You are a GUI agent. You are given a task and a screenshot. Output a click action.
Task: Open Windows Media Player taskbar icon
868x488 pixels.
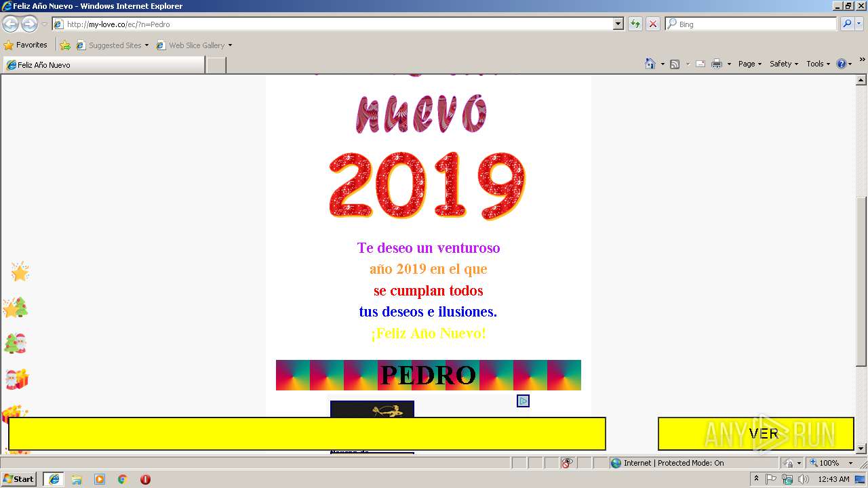100,479
